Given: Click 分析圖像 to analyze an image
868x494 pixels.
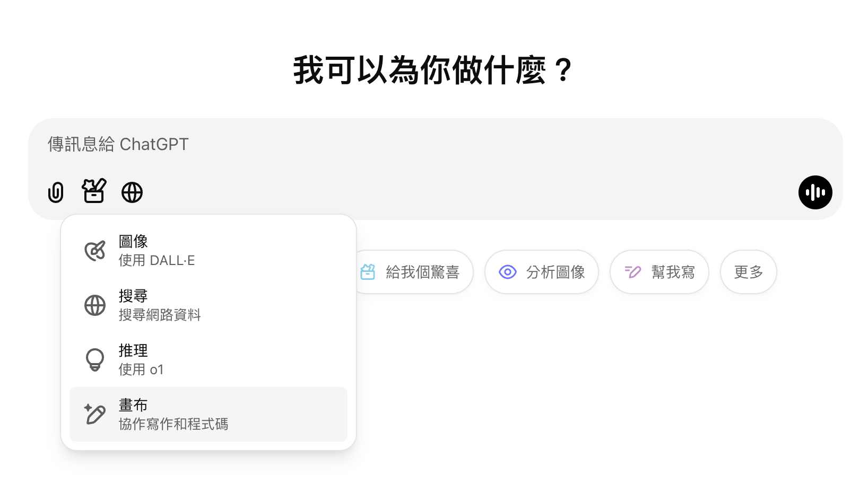Looking at the screenshot, I should 542,272.
